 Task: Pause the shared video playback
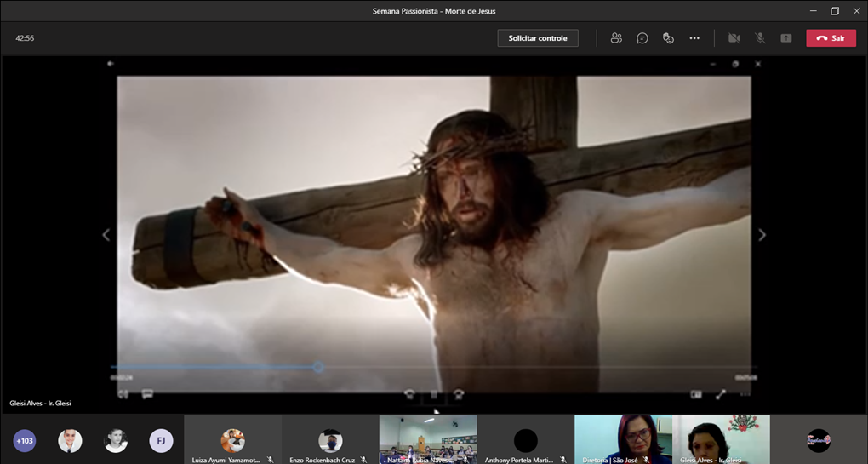pyautogui.click(x=434, y=394)
